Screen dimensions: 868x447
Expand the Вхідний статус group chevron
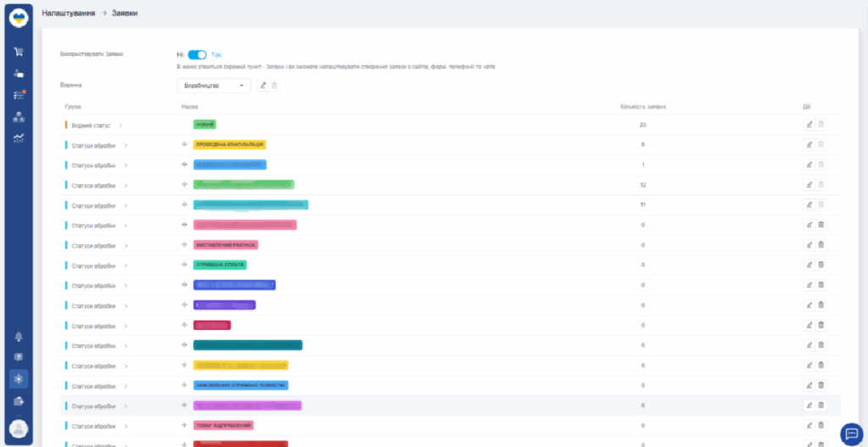click(x=121, y=125)
